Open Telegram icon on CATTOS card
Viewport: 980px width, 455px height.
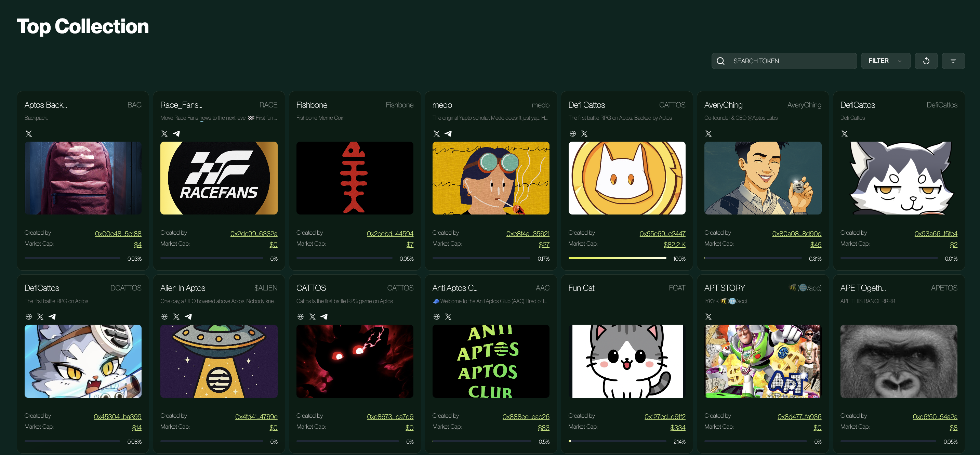pos(324,317)
